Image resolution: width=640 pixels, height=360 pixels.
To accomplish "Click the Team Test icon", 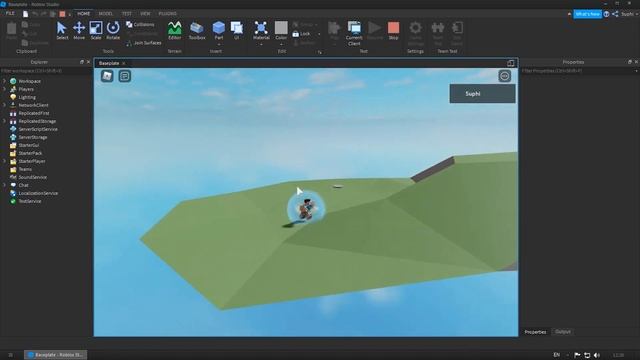I will point(438,28).
